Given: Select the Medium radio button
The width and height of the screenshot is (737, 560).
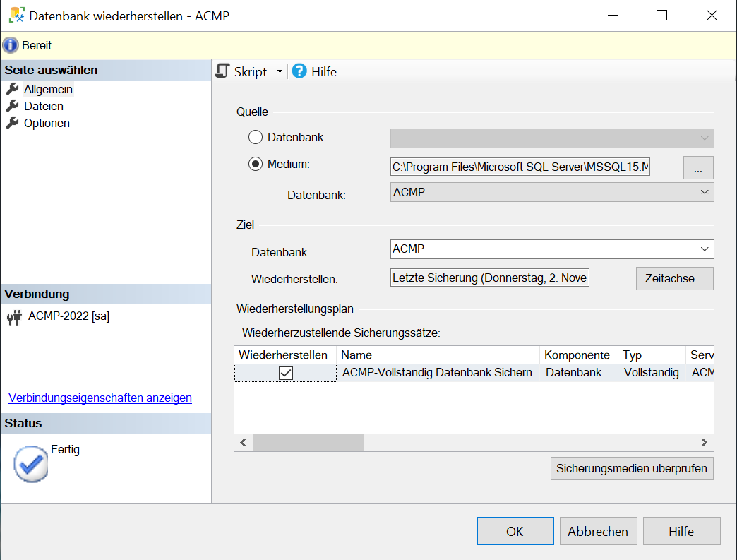Looking at the screenshot, I should 256,164.
